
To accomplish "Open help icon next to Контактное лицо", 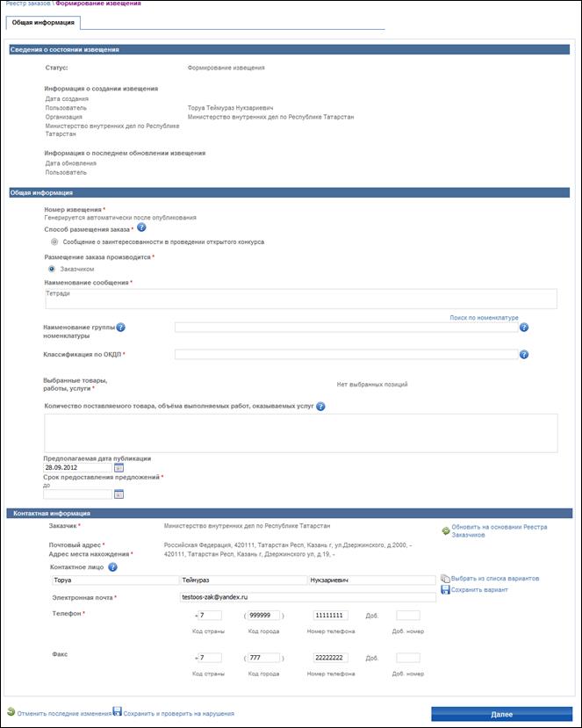I will point(112,567).
